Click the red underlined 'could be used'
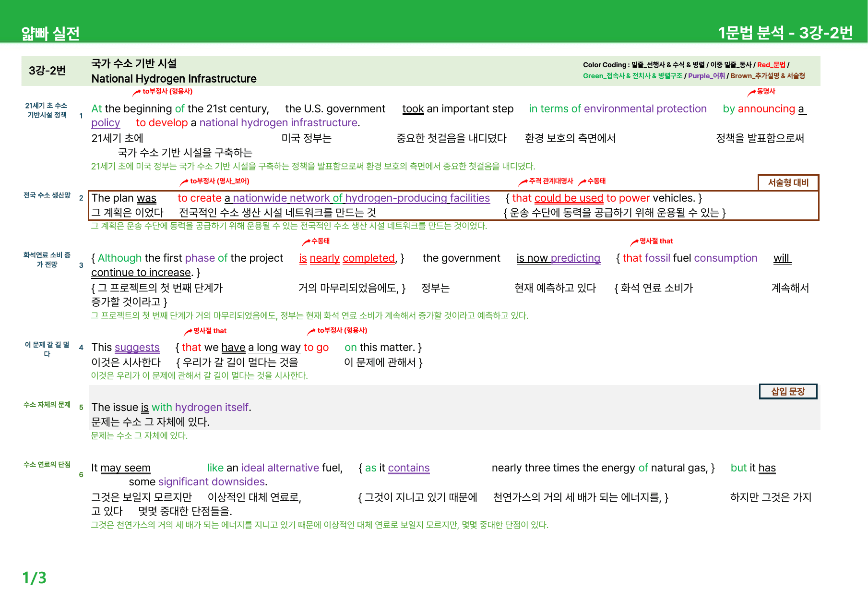The height and width of the screenshot is (614, 868). tap(569, 198)
